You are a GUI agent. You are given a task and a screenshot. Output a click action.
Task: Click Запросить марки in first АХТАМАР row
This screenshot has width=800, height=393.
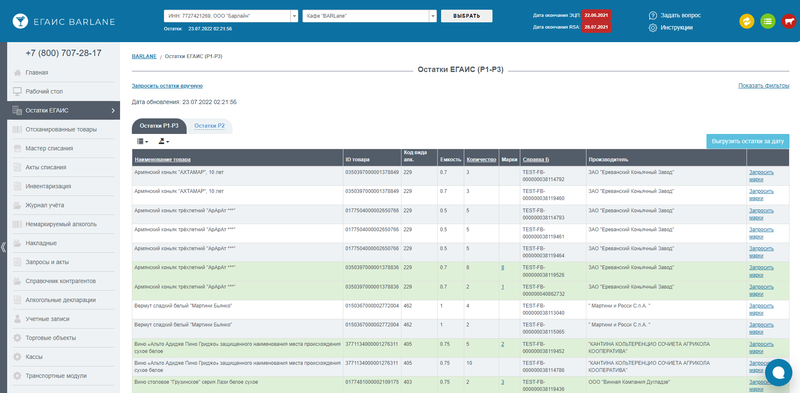761,176
